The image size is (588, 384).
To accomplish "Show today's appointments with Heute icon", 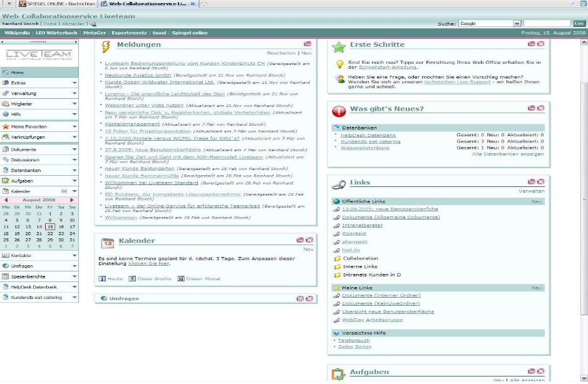I will coord(102,279).
